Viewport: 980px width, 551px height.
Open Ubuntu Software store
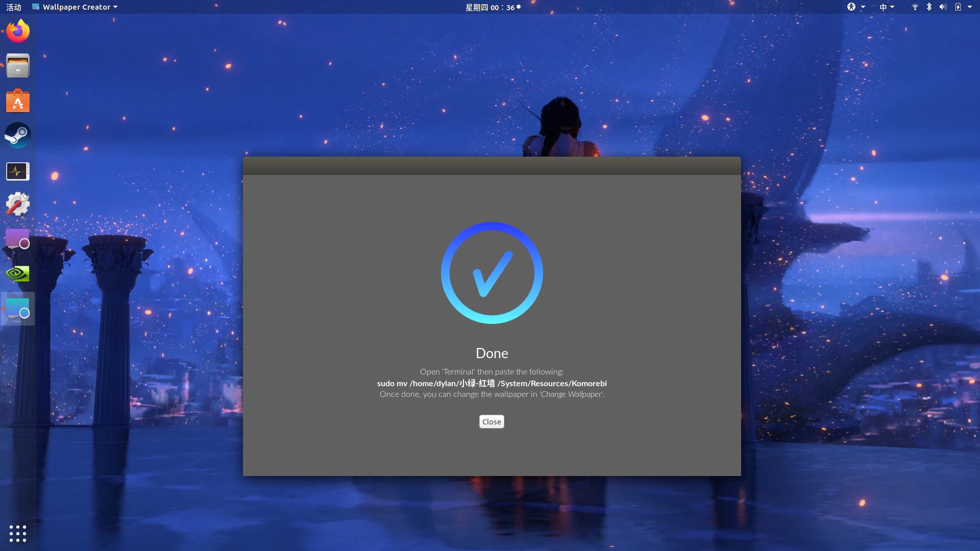click(x=17, y=101)
